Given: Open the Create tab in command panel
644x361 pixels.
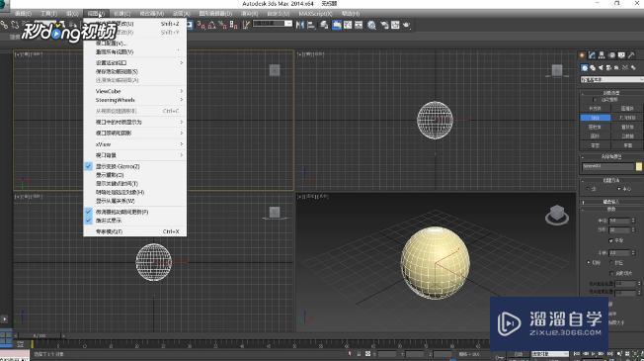Looking at the screenshot, I should pyautogui.click(x=582, y=55).
